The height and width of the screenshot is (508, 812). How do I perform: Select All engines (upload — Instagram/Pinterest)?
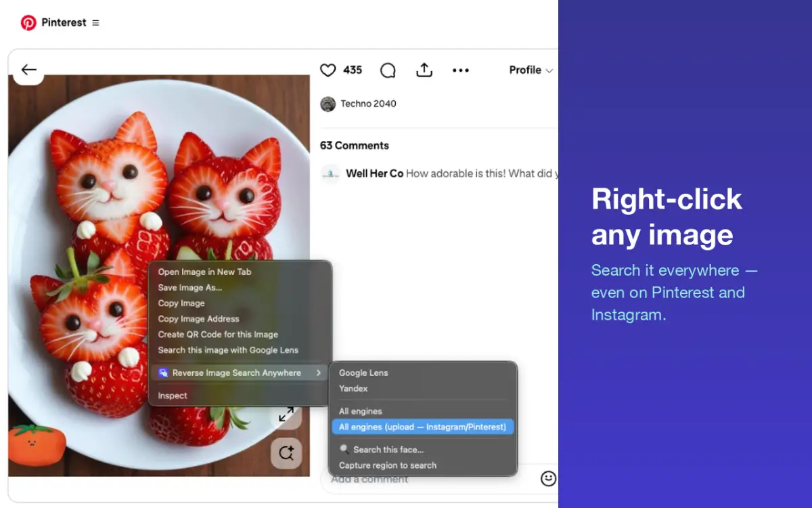(423, 427)
